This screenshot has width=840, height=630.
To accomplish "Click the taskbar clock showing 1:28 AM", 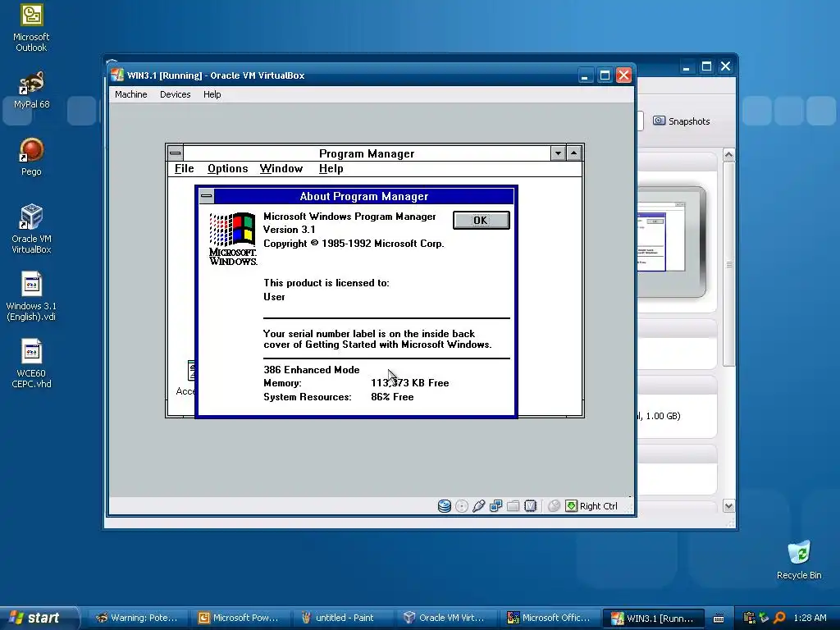I will (810, 618).
